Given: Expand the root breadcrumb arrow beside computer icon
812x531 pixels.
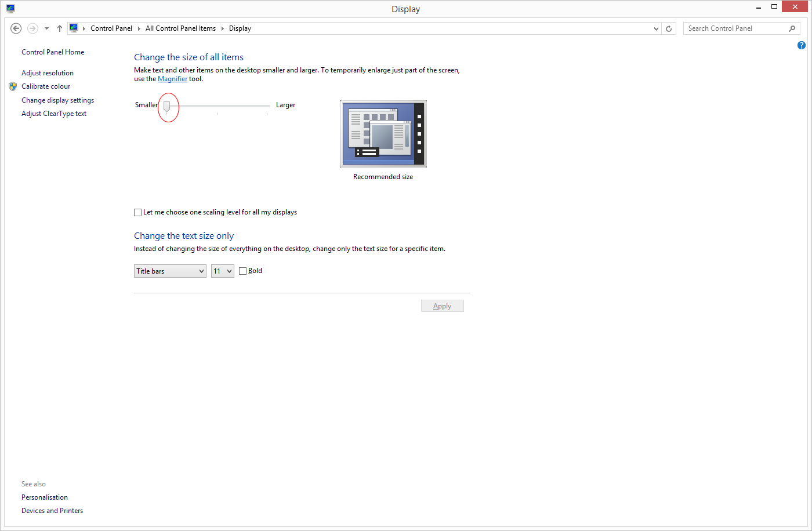Looking at the screenshot, I should coord(84,28).
